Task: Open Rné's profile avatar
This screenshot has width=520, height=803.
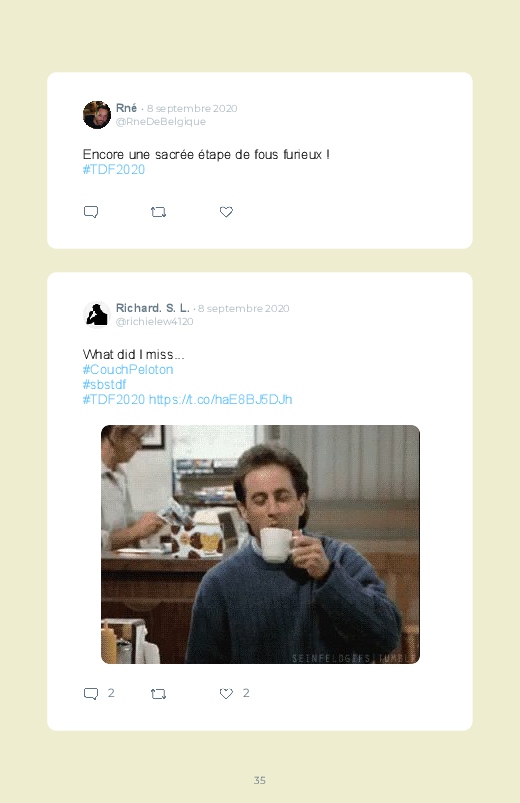Action: point(97,115)
